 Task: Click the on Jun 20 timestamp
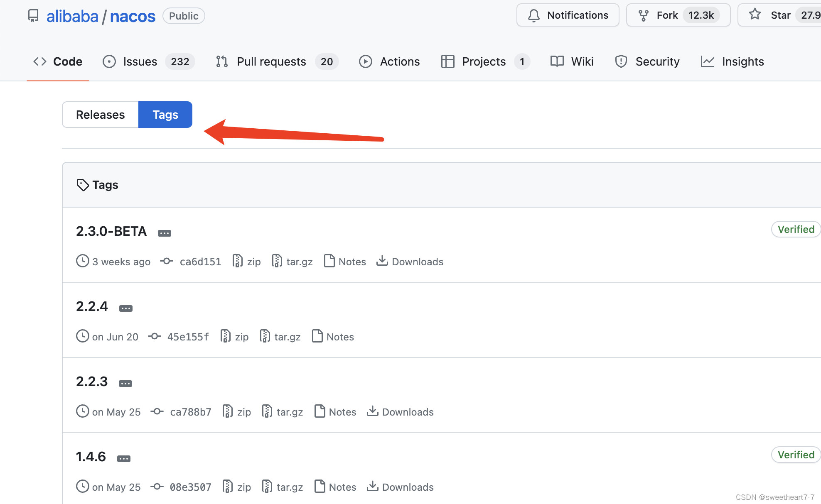click(x=115, y=337)
